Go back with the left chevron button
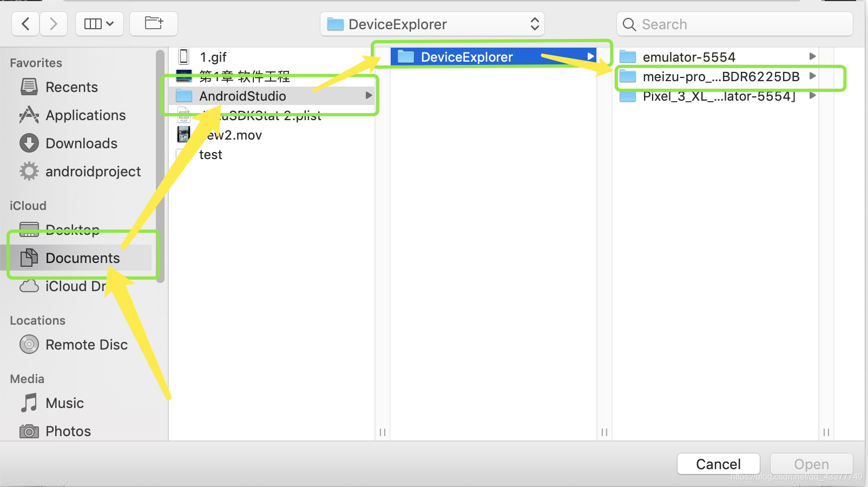 pyautogui.click(x=25, y=24)
